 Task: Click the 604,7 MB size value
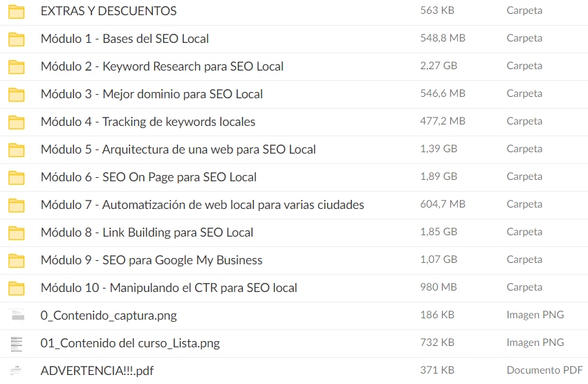click(x=443, y=204)
